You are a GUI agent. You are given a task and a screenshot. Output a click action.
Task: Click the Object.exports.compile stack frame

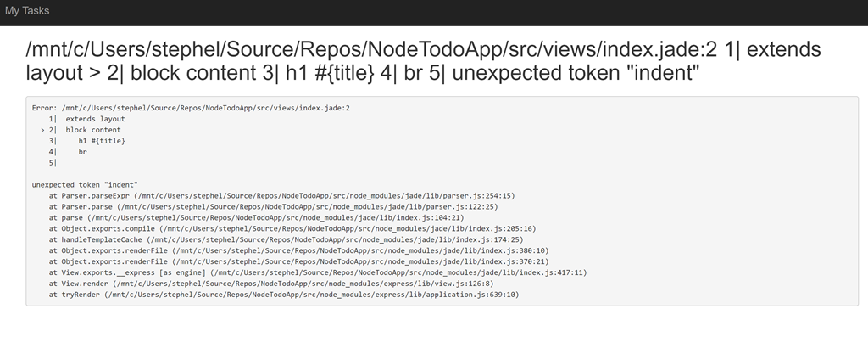(x=292, y=228)
